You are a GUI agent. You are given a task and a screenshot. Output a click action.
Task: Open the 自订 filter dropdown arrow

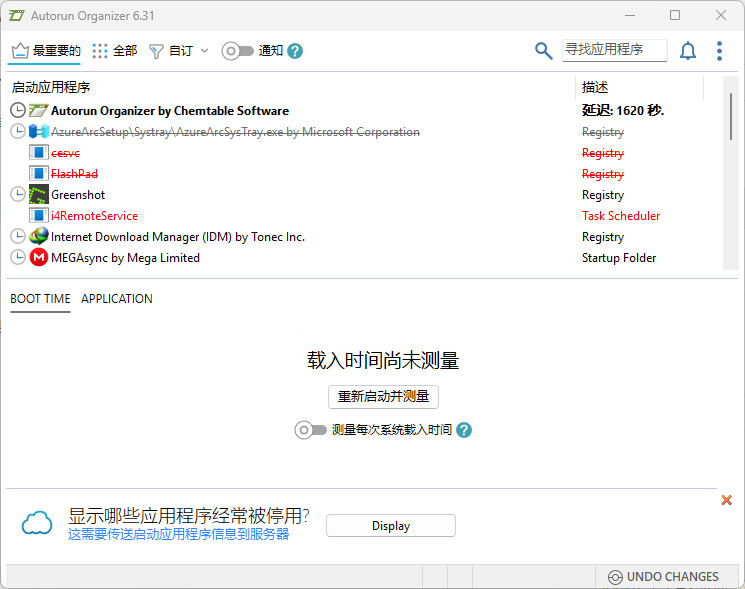pos(204,50)
